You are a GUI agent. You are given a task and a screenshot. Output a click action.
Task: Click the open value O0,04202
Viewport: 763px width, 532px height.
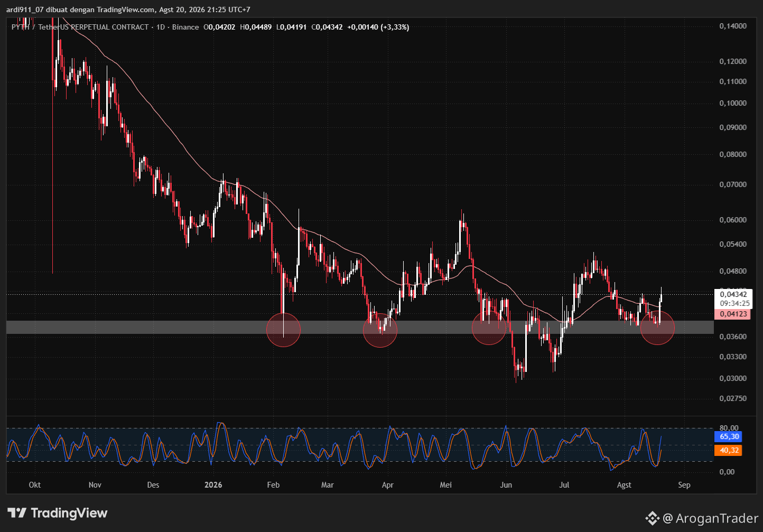point(220,27)
